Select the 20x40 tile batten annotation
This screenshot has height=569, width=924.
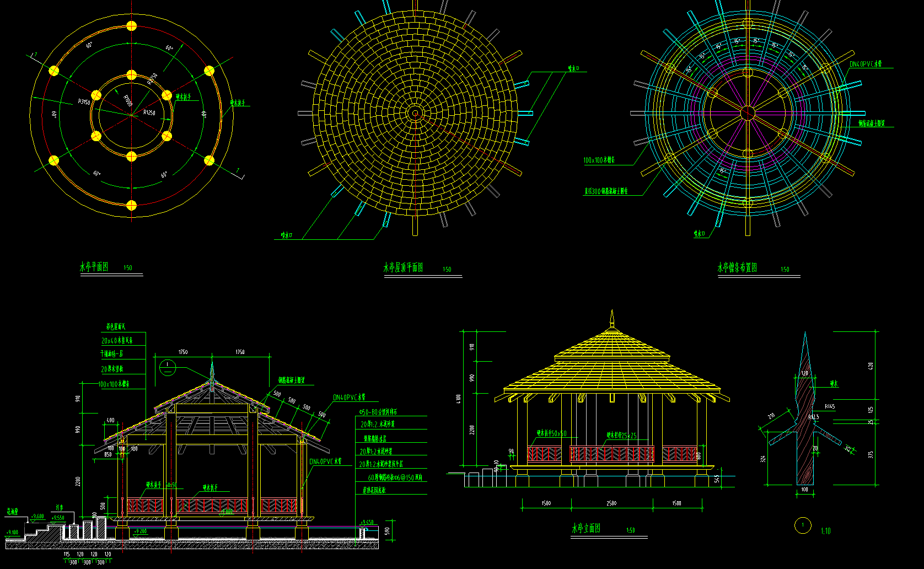tap(117, 341)
